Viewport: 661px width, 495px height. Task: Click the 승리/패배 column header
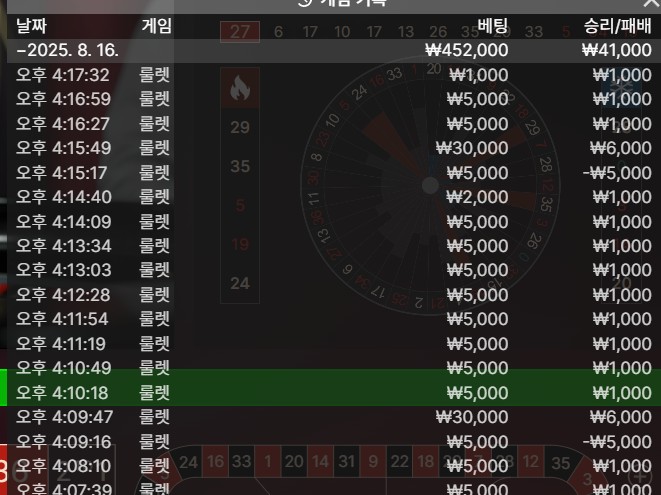(618, 26)
